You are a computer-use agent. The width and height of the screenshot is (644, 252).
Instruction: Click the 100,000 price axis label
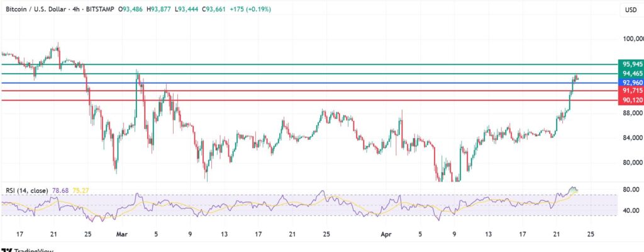coord(631,39)
